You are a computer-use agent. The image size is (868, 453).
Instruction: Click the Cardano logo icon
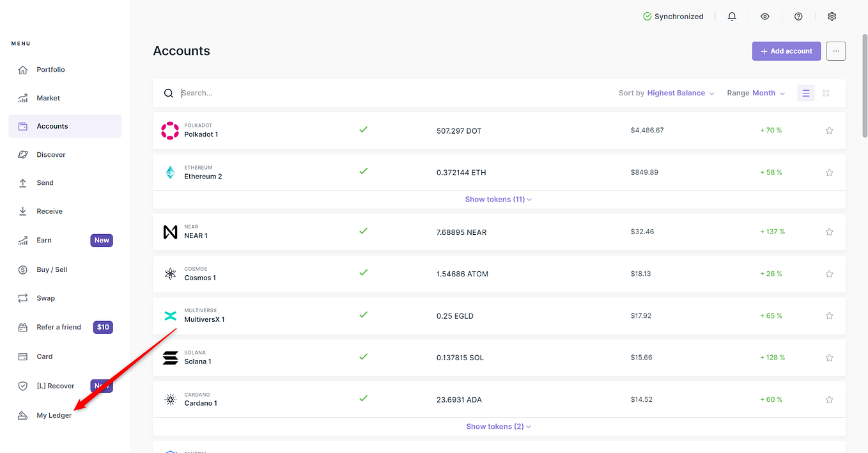coord(170,400)
